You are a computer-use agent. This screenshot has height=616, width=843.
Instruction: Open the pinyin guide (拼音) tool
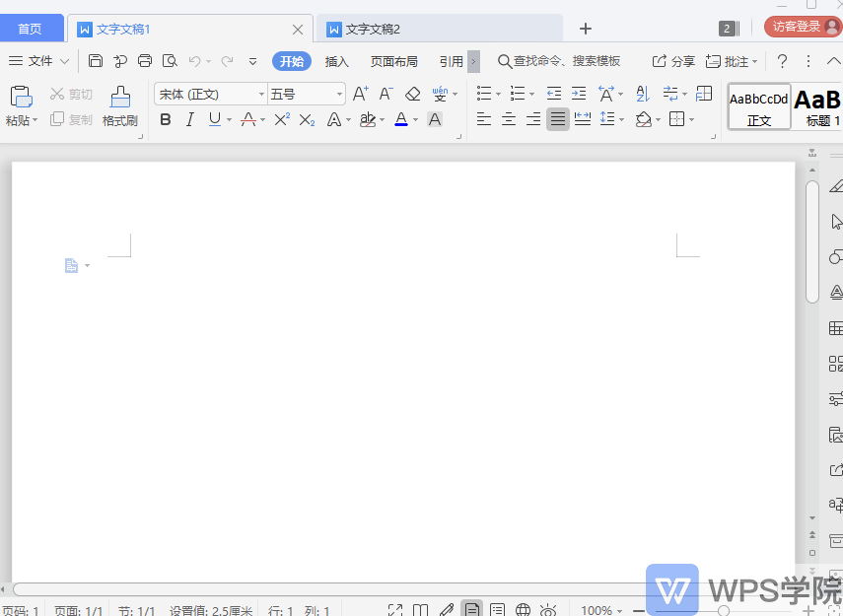[441, 94]
